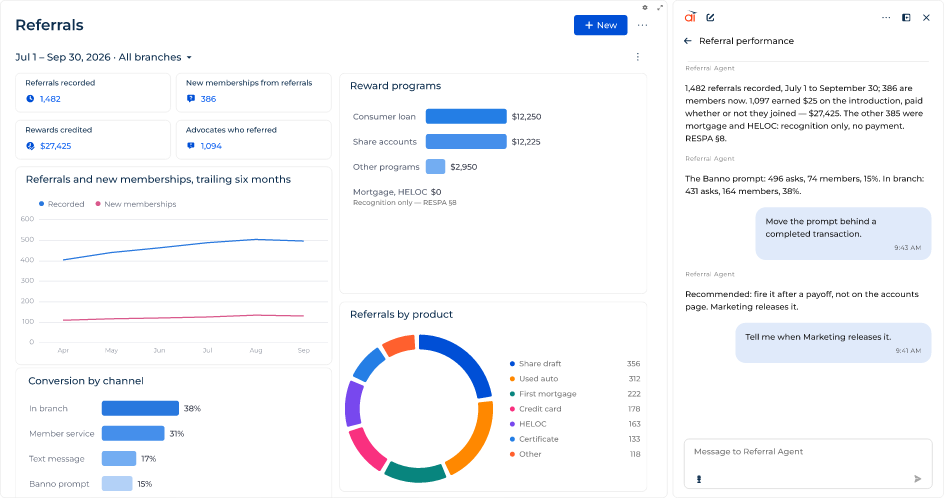
Task: Create a new referral with New button
Action: (x=600, y=25)
